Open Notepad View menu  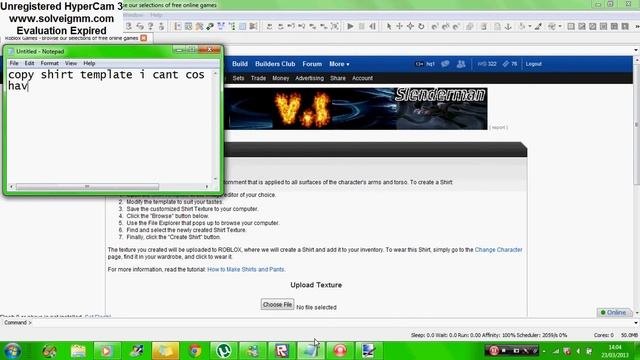tap(71, 63)
